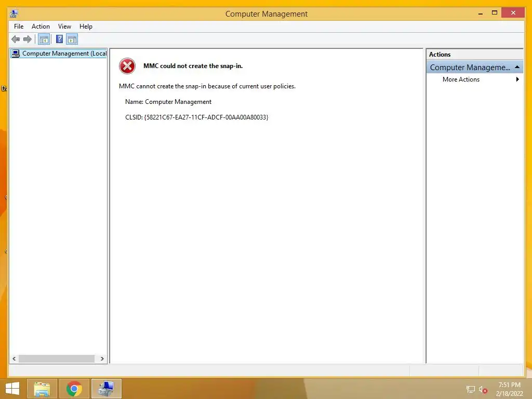Go forward with the toolbar Forward arrow
Screen dimensions: 532x399
28,39
